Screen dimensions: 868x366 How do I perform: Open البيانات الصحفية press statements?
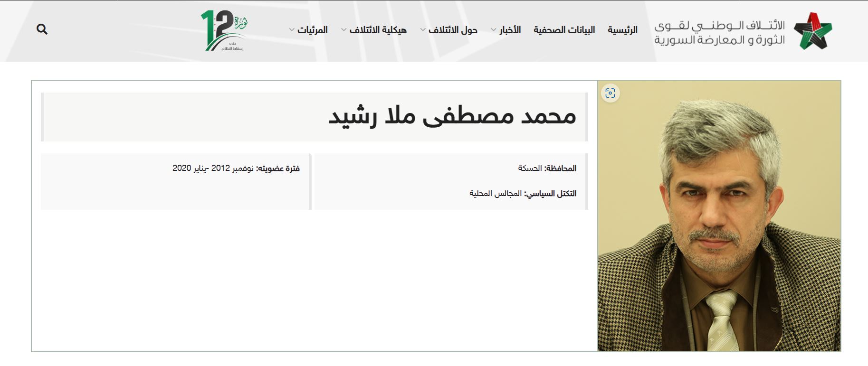(x=564, y=30)
